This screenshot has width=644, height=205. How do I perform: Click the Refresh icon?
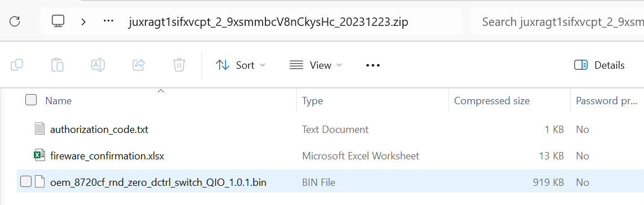click(x=15, y=21)
